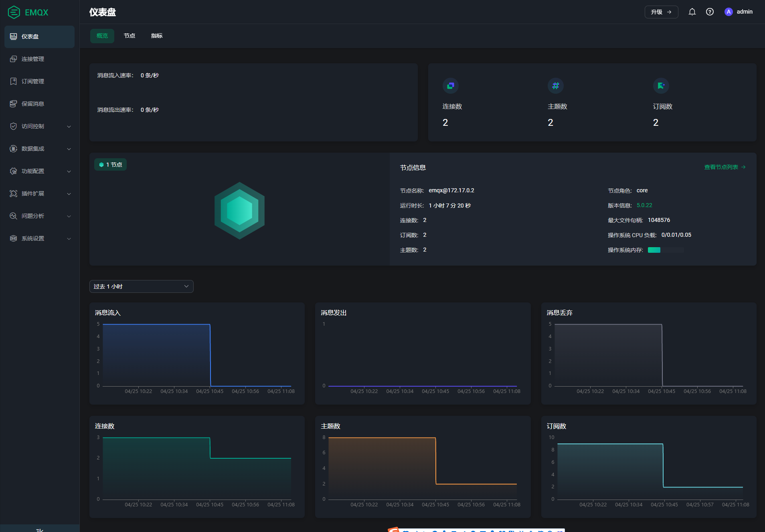Click the 升级 upgrade button
This screenshot has height=532, width=765.
pyautogui.click(x=661, y=12)
